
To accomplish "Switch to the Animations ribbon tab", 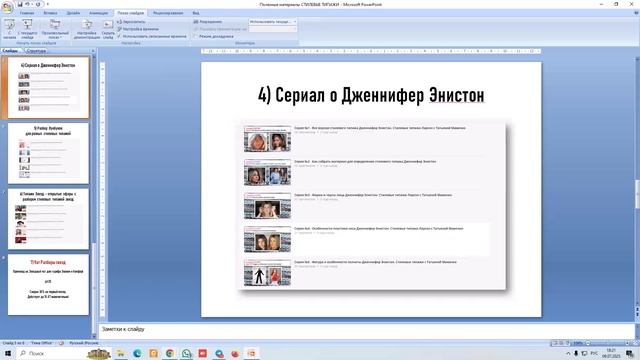I will pyautogui.click(x=98, y=13).
